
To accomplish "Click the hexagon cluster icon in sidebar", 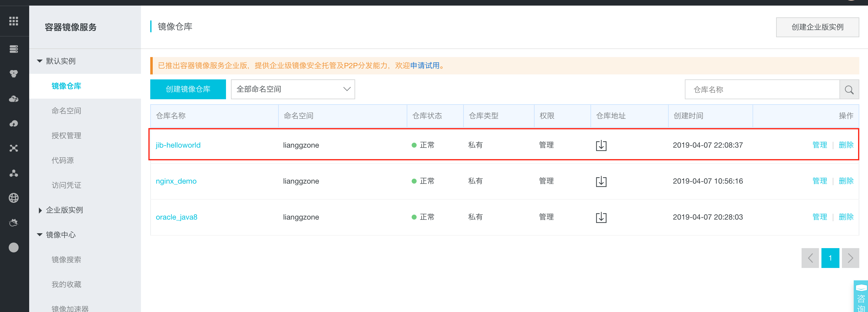I will (13, 74).
